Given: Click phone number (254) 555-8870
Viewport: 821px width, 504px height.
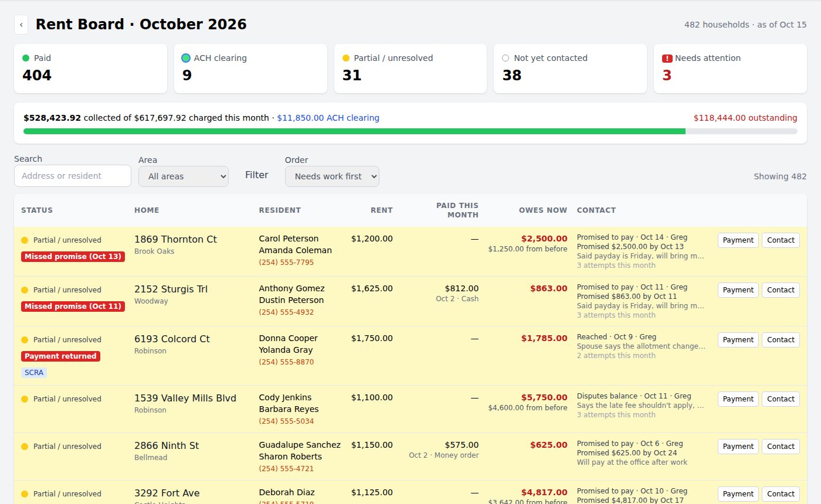Looking at the screenshot, I should 286,362.
